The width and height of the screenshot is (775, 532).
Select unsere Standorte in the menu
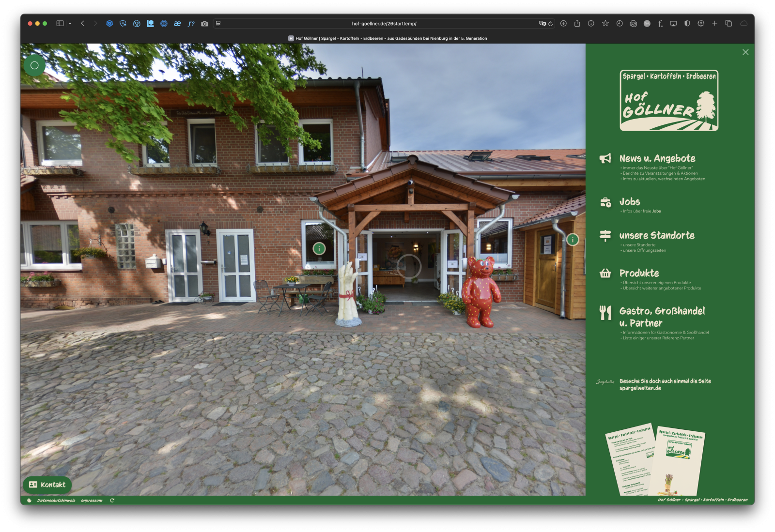click(x=656, y=235)
